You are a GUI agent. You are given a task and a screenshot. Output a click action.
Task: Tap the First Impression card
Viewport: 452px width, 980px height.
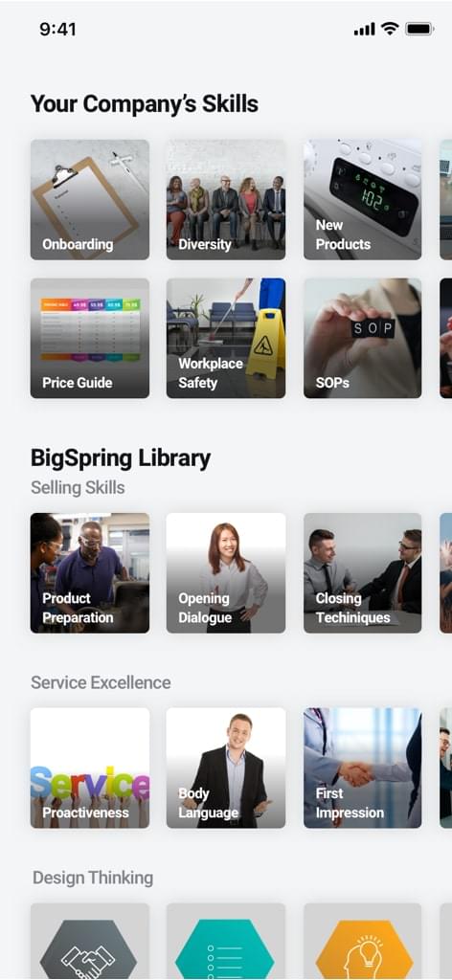[363, 768]
